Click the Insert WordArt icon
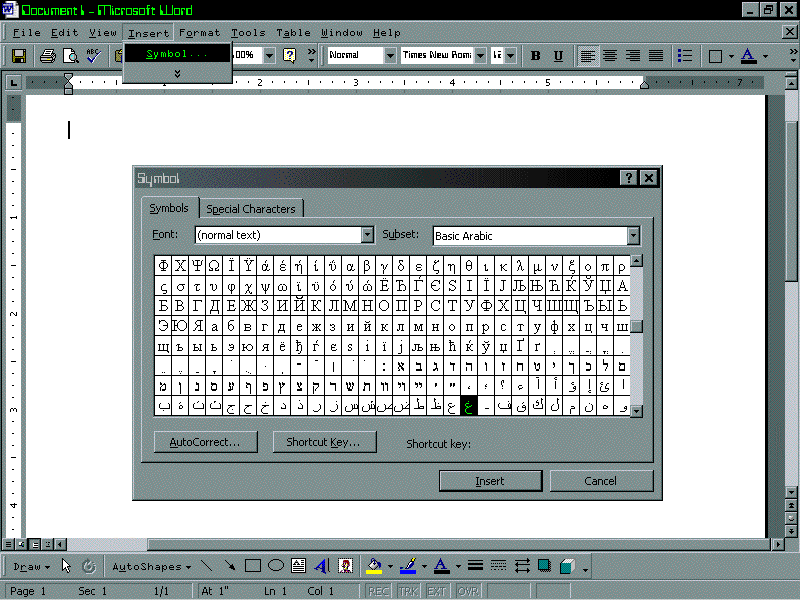The height and width of the screenshot is (600, 800). click(321, 566)
